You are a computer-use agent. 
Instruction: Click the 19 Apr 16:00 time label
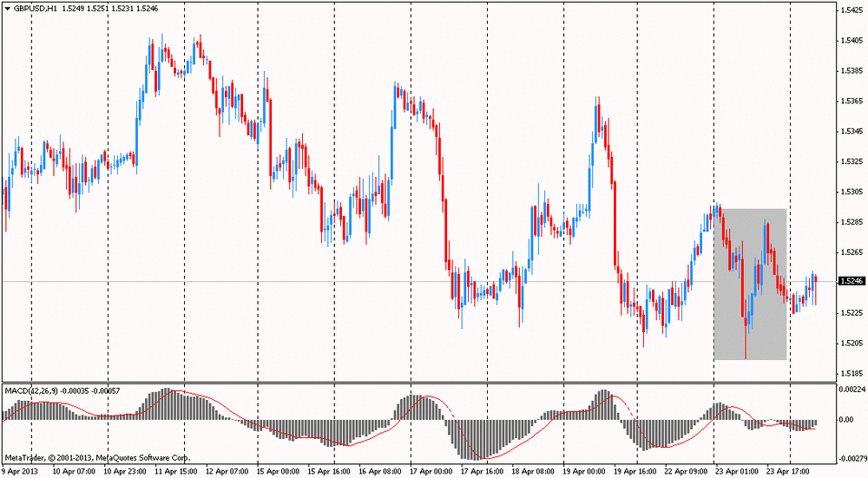pyautogui.click(x=635, y=471)
